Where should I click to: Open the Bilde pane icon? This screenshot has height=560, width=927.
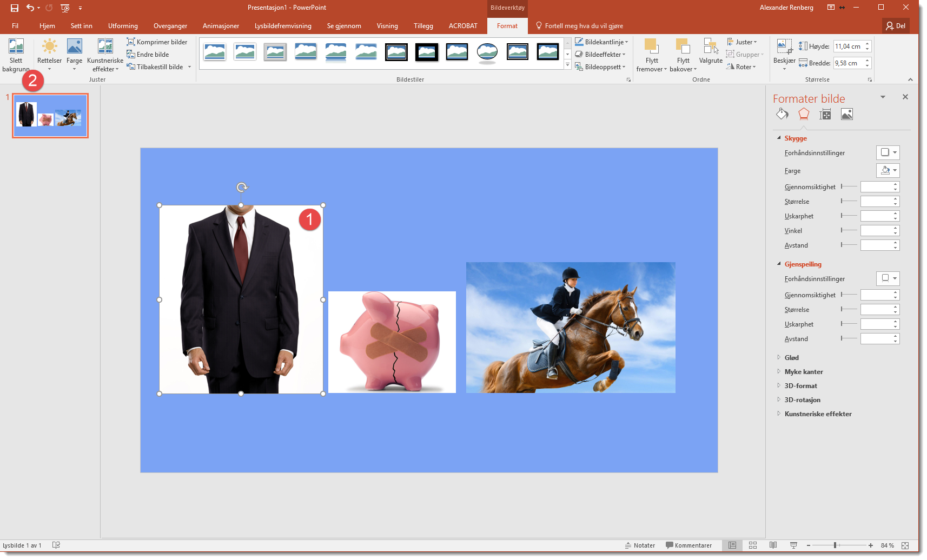click(x=847, y=114)
